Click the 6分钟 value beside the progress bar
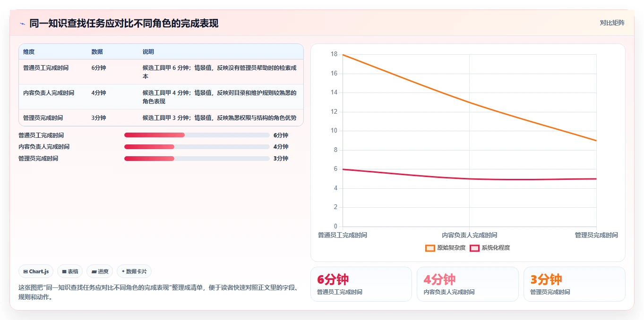The image size is (644, 320). click(x=281, y=135)
